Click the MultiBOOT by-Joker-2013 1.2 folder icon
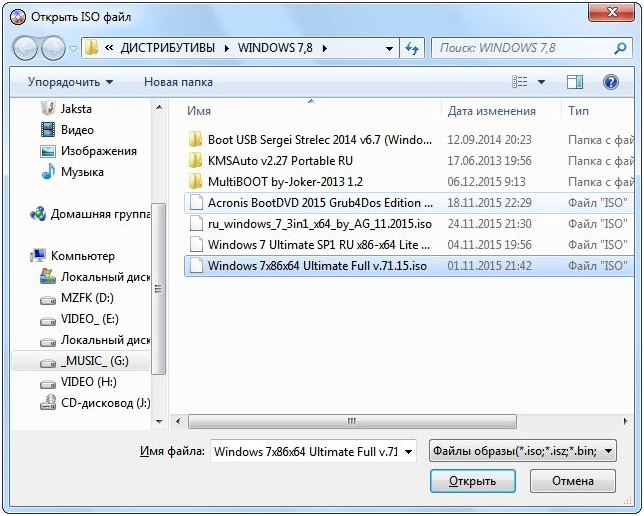This screenshot has height=516, width=644. 196,181
